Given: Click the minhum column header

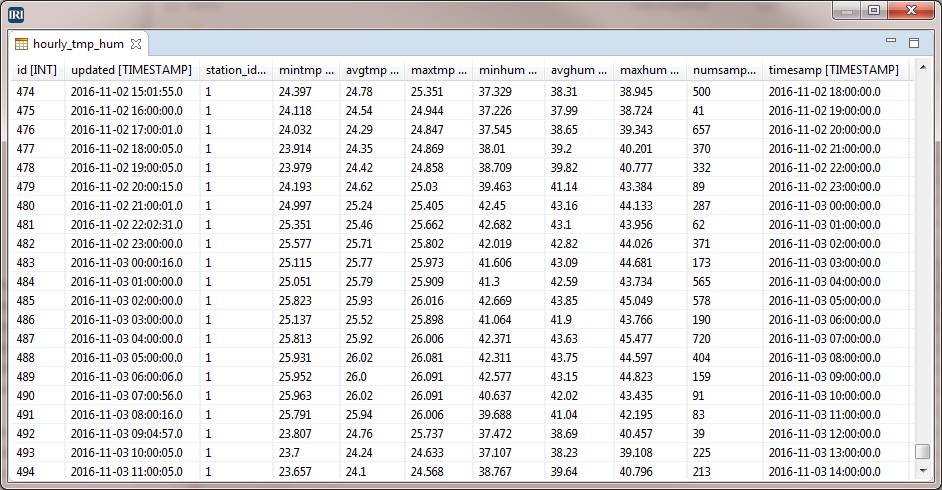Looking at the screenshot, I should pyautogui.click(x=508, y=70).
